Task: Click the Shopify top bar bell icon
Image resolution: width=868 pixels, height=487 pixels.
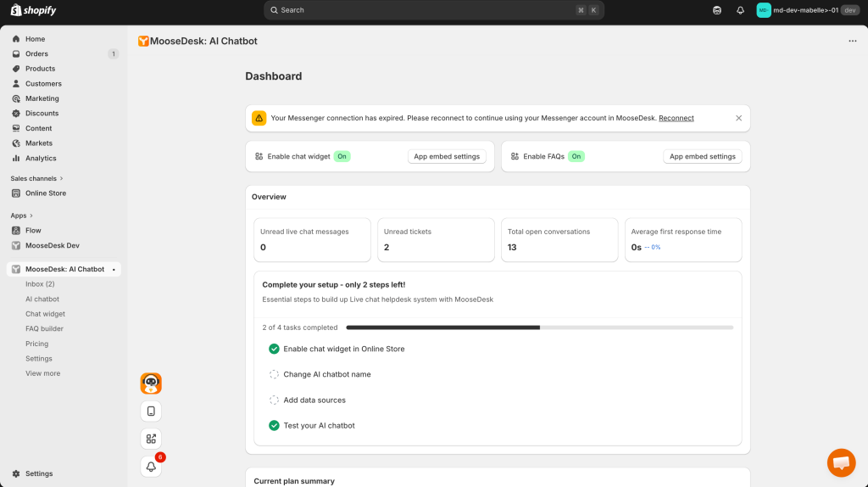Action: click(740, 10)
